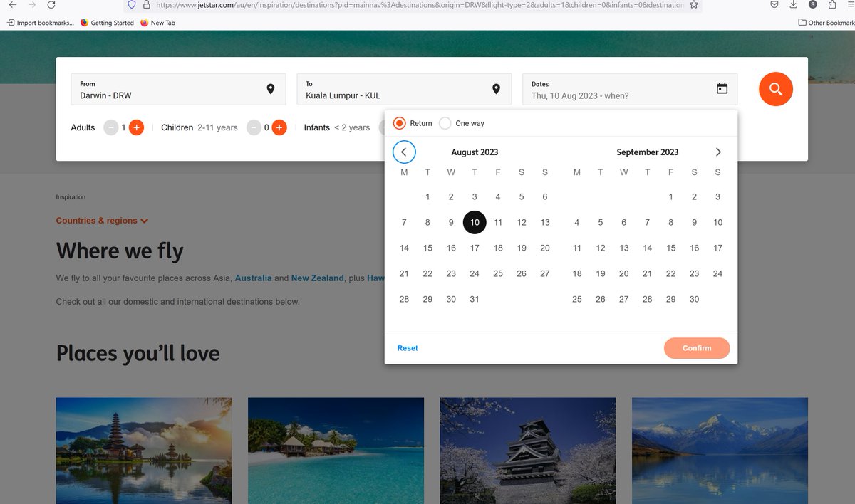Open the Other Bookmarks folder

826,23
